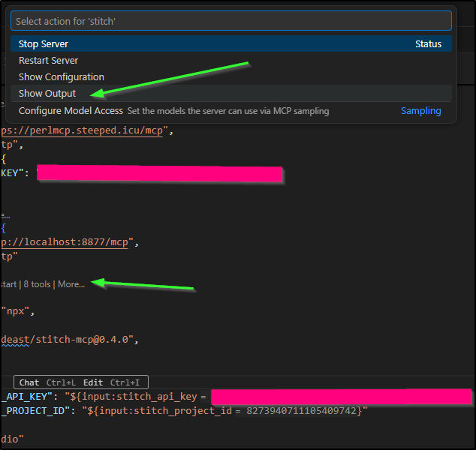Pick Show Output in the action list
This screenshot has height=450, width=476.
click(x=47, y=94)
